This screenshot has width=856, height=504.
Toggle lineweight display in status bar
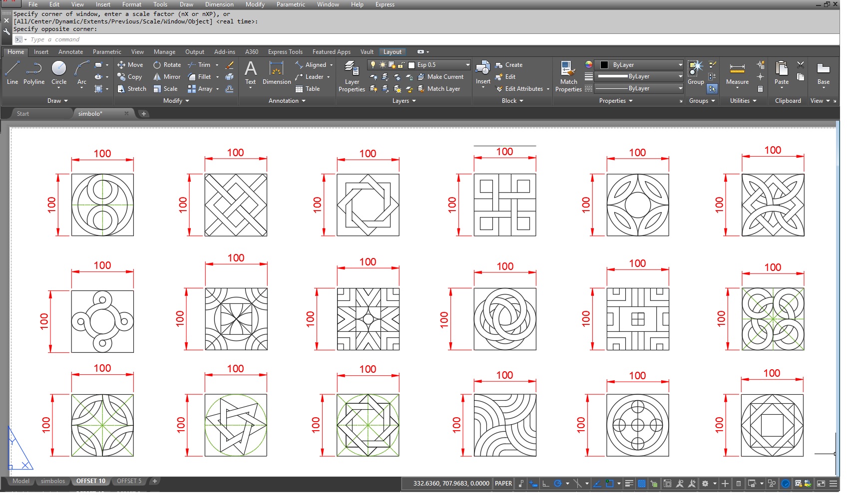pyautogui.click(x=629, y=484)
